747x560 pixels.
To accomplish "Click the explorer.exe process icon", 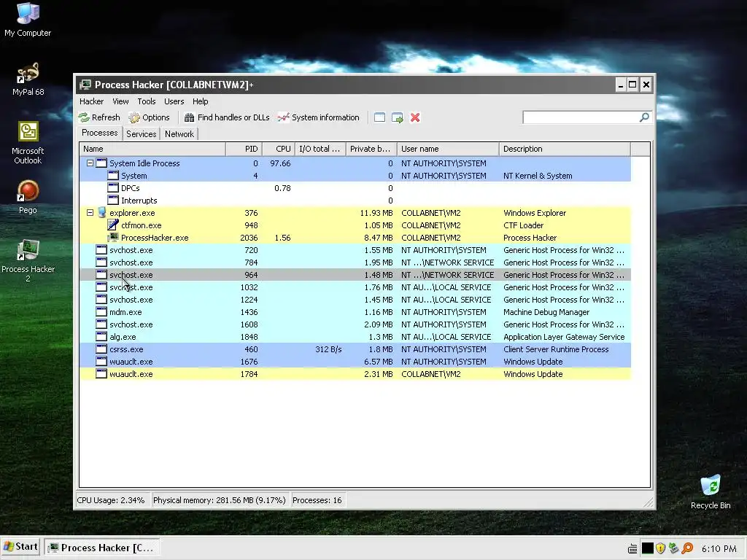I will [101, 212].
